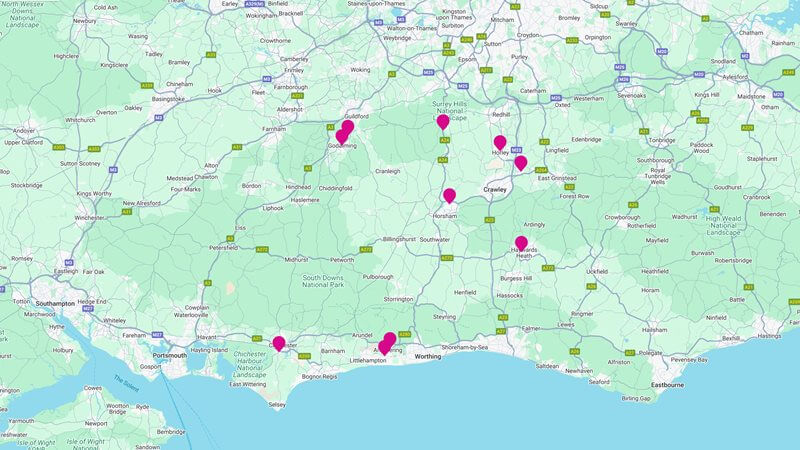Viewport: 800px width, 450px height.
Task: Select the lower pin directly above Godalming
Action: 341,137
